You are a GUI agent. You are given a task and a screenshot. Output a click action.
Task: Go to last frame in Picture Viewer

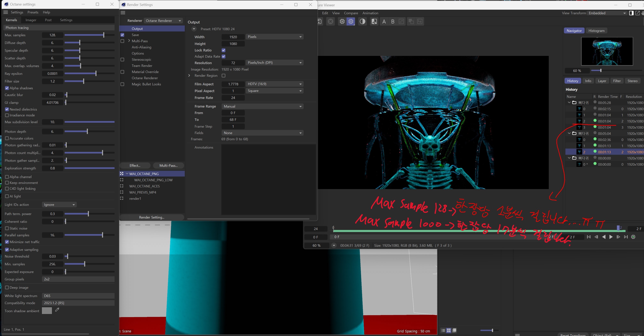click(x=626, y=237)
